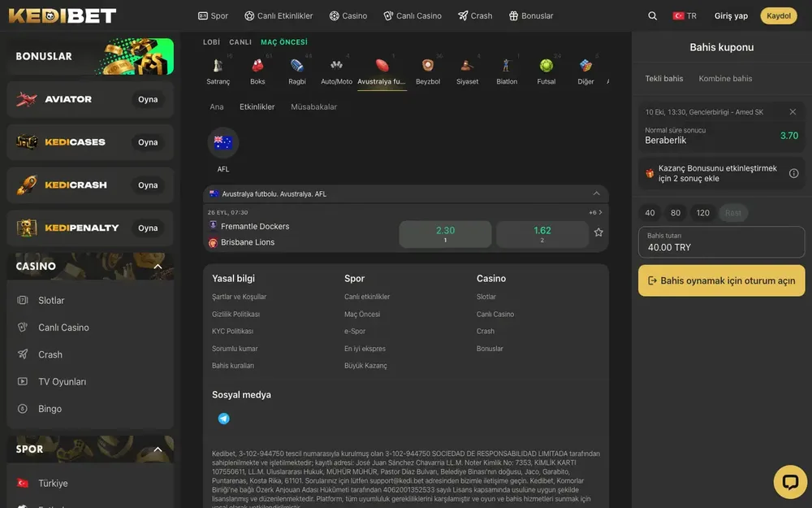Select the Boks boxing gloves icon
Image resolution: width=812 pixels, height=508 pixels.
click(x=257, y=66)
